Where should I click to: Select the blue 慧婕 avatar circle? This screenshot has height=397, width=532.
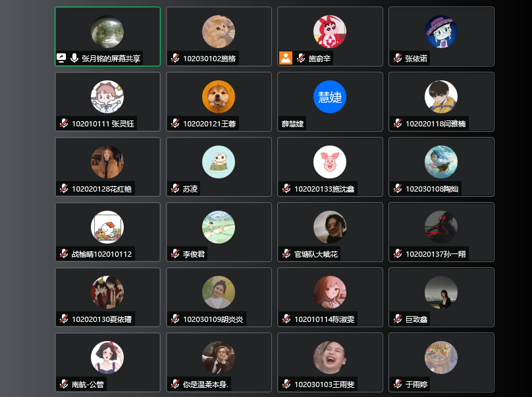click(x=330, y=97)
